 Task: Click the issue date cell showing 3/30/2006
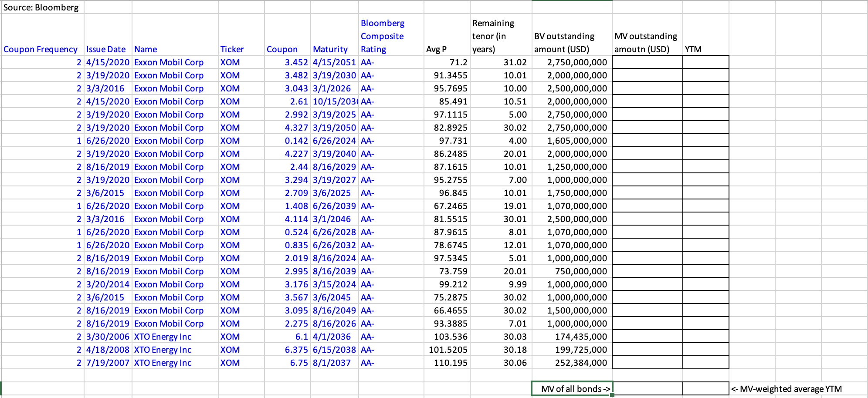(x=108, y=336)
